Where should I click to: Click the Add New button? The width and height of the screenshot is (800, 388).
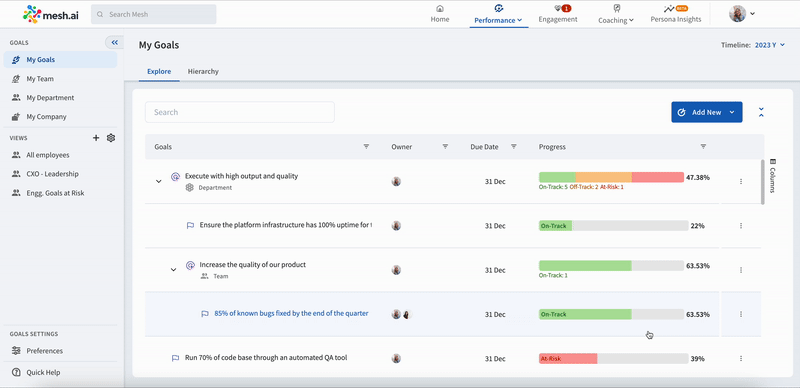pyautogui.click(x=707, y=112)
